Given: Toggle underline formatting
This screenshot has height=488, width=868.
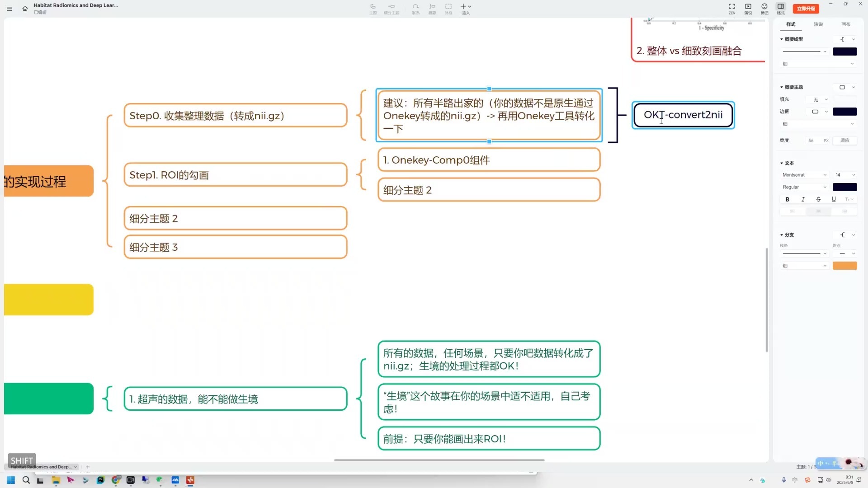Looking at the screenshot, I should [x=834, y=199].
